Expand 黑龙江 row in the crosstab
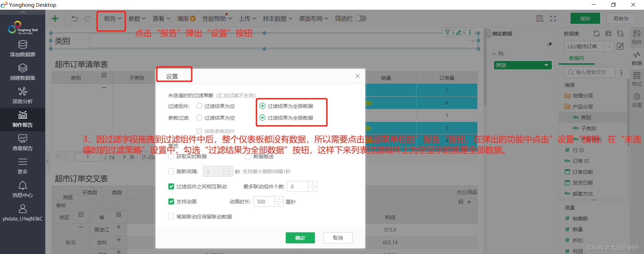The height and width of the screenshot is (254, 644). (118, 227)
